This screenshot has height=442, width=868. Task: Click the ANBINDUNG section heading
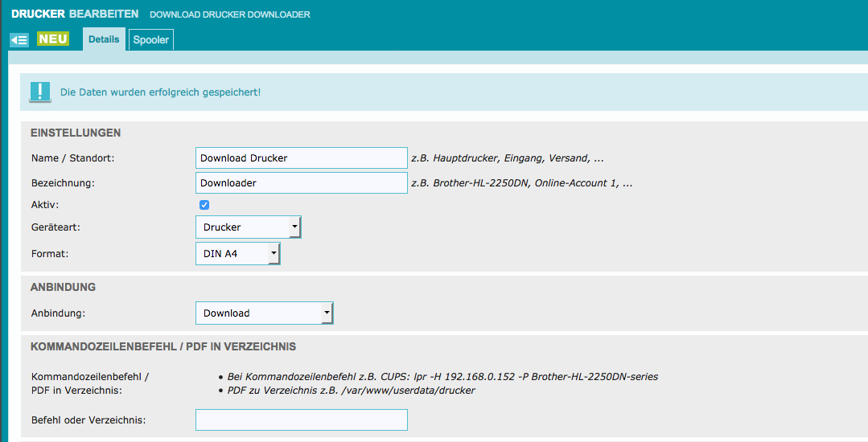[x=63, y=287]
